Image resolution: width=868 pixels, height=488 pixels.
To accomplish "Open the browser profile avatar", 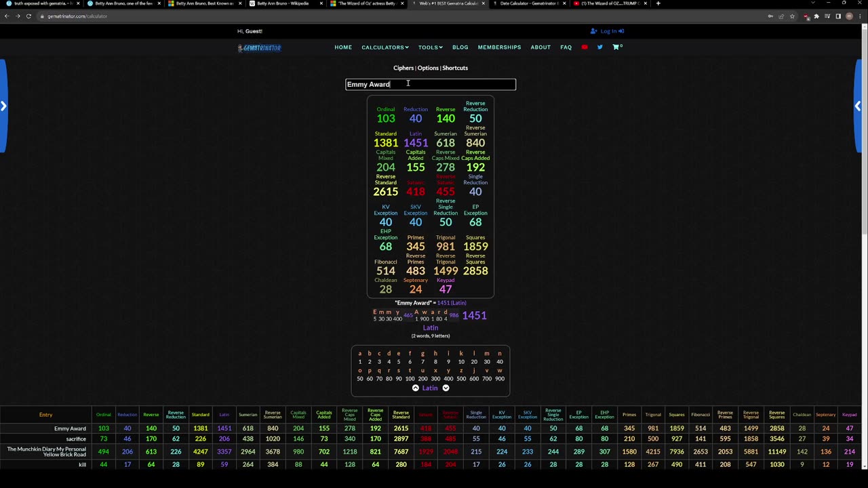I will point(849,16).
